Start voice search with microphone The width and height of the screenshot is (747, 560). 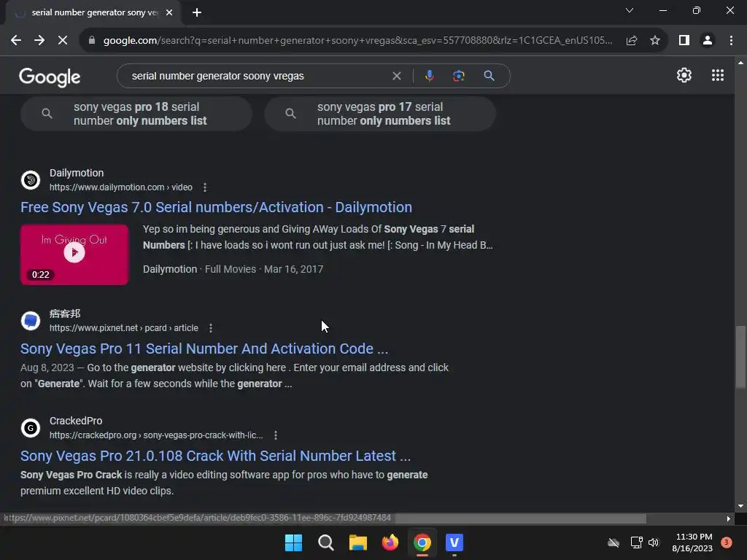429,76
